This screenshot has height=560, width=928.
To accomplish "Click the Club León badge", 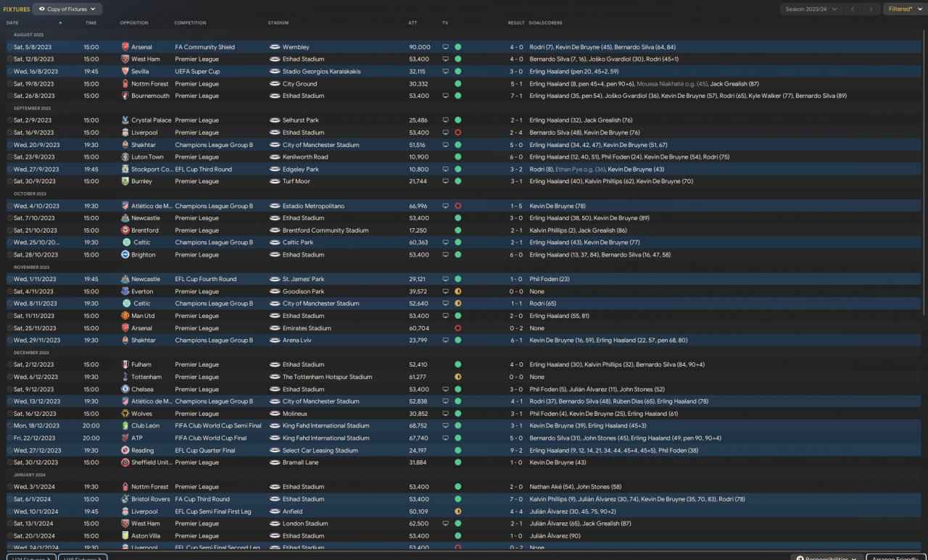I will [x=125, y=426].
